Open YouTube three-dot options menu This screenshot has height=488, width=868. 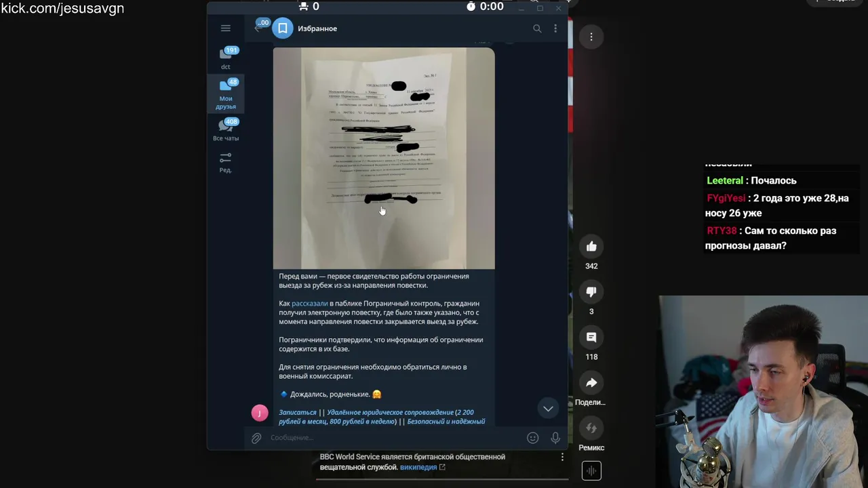pos(591,37)
